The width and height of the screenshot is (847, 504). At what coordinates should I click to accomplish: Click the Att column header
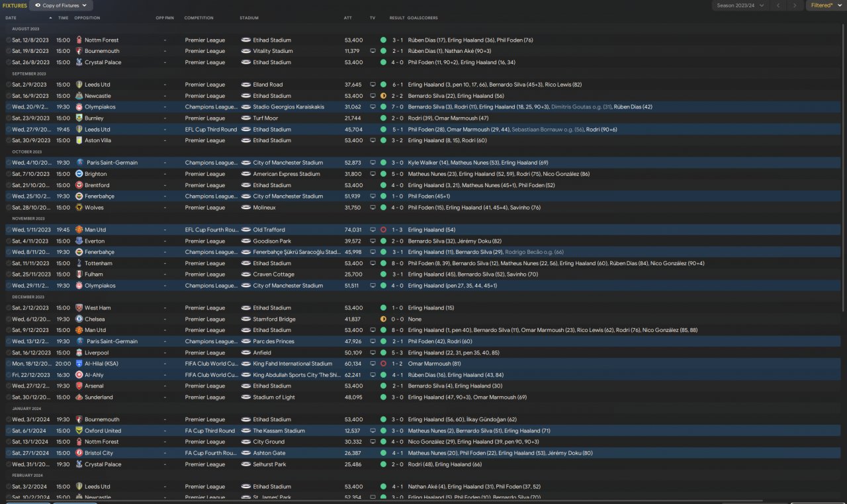point(348,18)
